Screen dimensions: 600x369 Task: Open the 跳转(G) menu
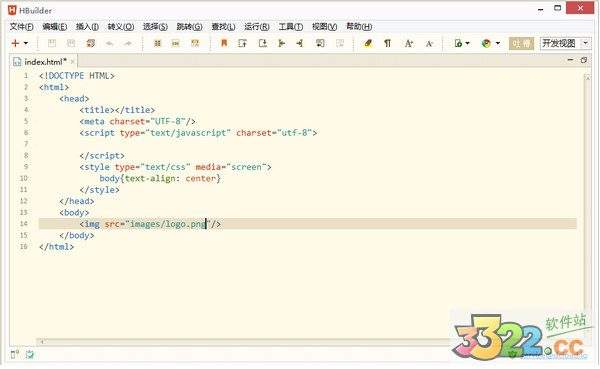pos(189,26)
